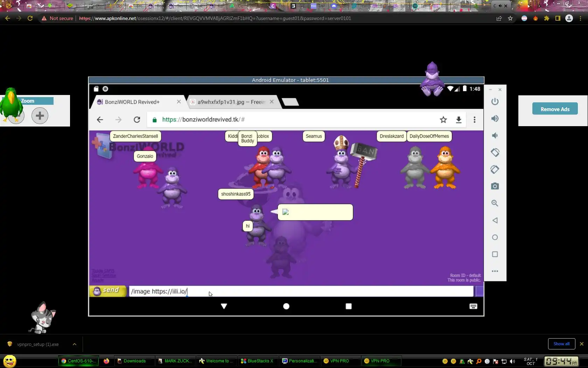
Task: Click the Seamus name tag
Action: click(x=314, y=136)
